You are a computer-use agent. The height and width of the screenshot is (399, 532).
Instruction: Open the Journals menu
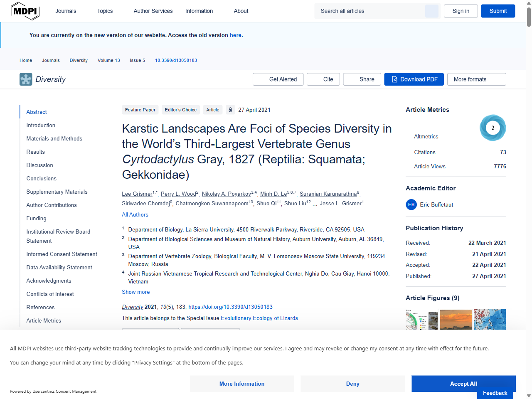(66, 11)
